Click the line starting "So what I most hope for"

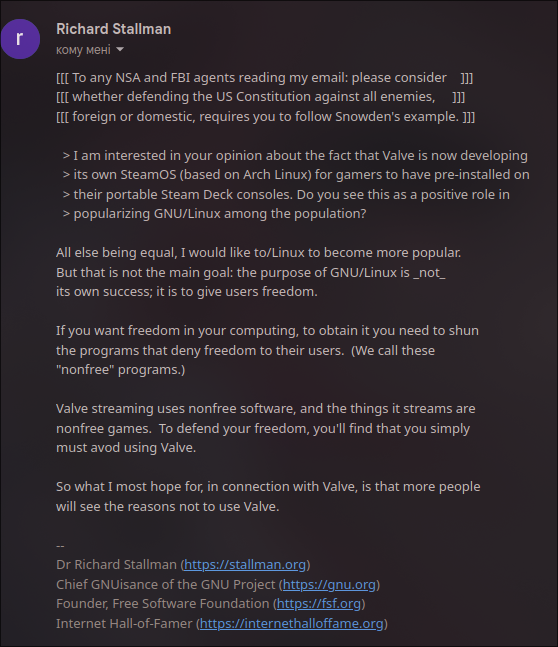[x=268, y=486]
